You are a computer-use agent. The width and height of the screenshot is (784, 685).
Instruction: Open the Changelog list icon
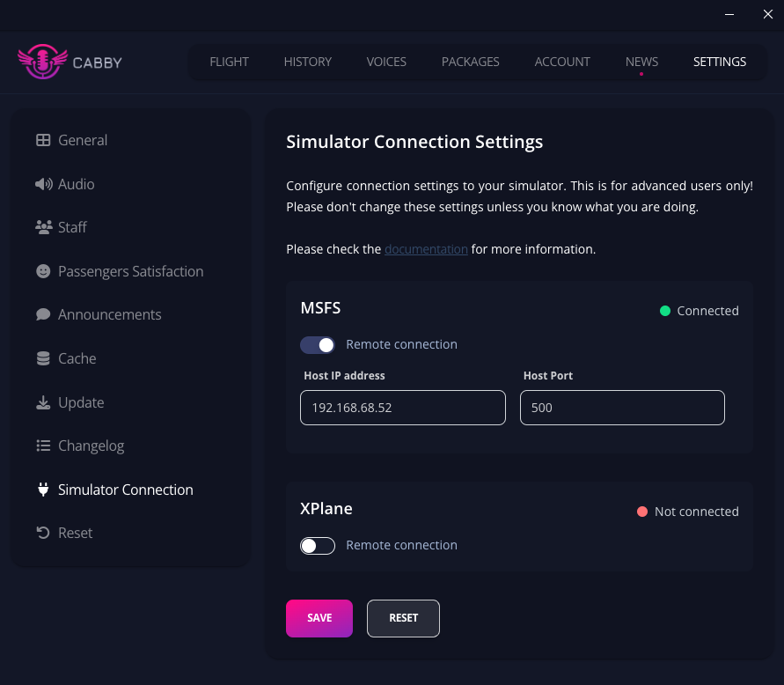click(x=43, y=446)
